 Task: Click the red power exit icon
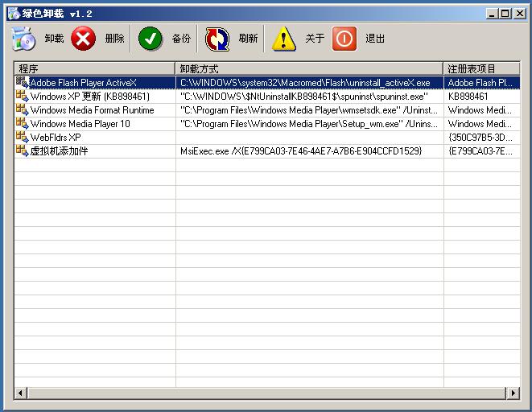pos(344,39)
